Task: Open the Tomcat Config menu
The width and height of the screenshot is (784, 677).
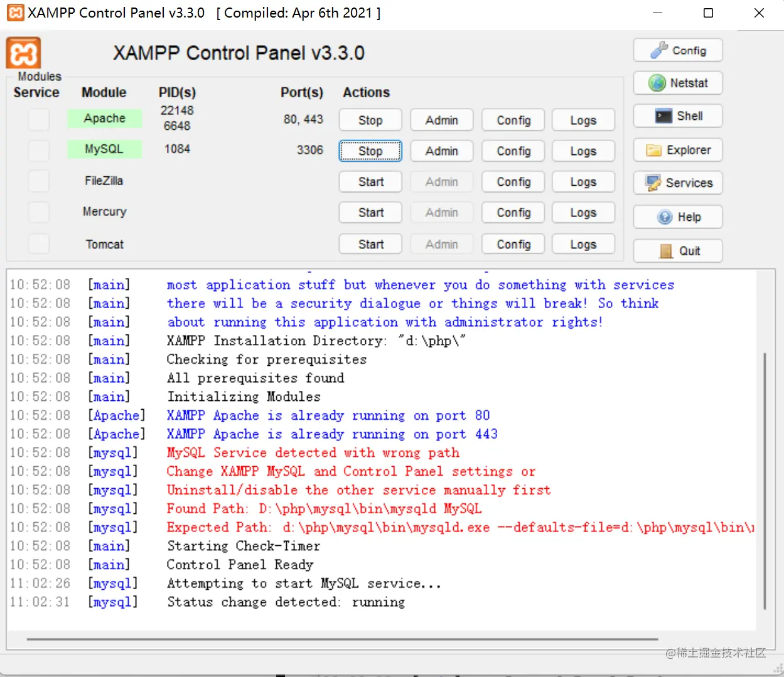Action: [513, 244]
